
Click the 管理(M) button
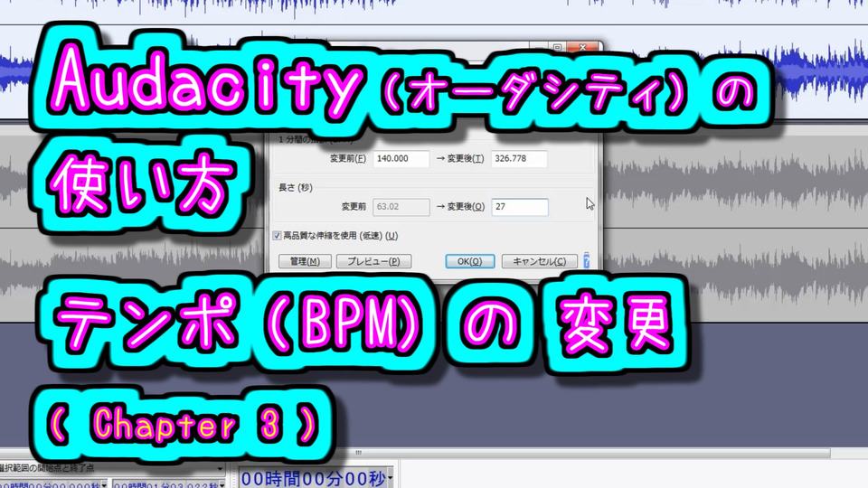coord(305,261)
